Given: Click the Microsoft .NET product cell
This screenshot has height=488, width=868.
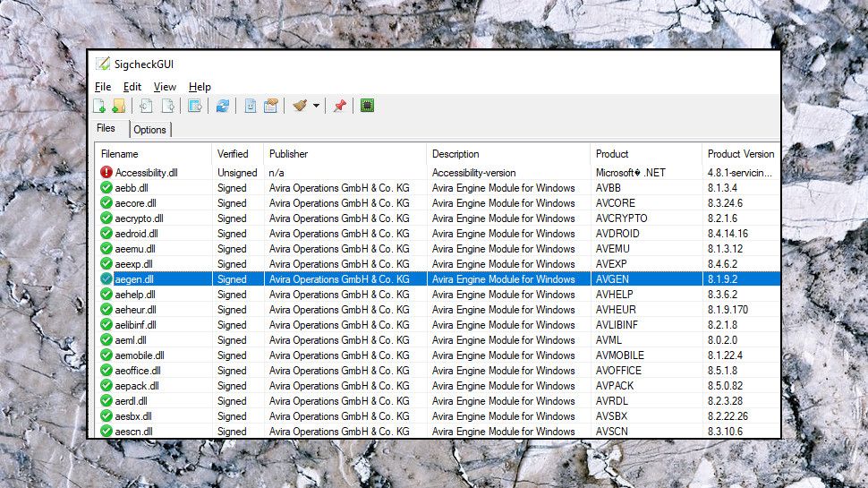Looking at the screenshot, I should pyautogui.click(x=631, y=173).
